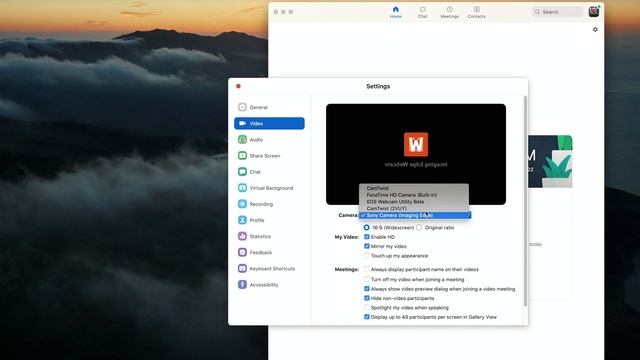Screen dimensions: 640x360
Task: Open Audio settings headphone icon
Action: pos(242,139)
